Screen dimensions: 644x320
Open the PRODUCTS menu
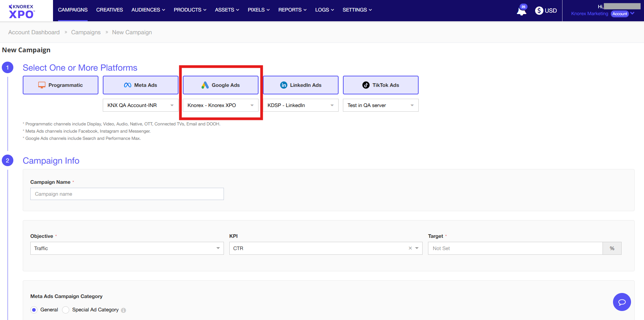(190, 10)
